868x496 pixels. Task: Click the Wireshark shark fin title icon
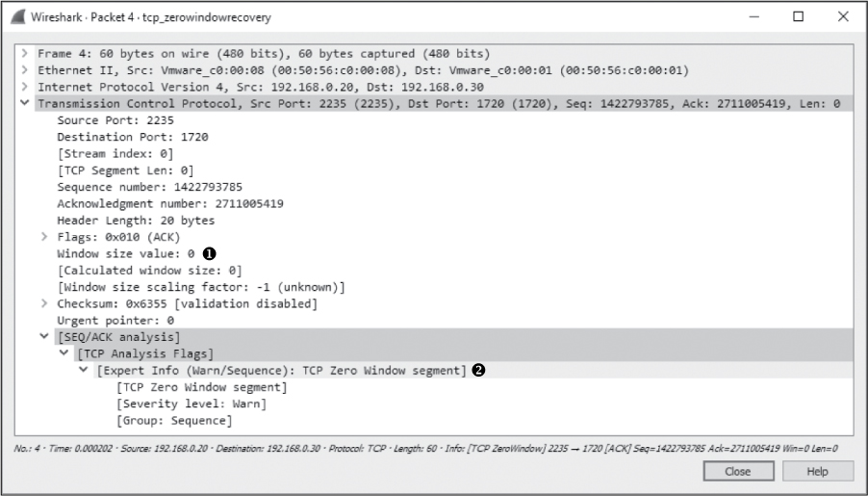pyautogui.click(x=17, y=16)
